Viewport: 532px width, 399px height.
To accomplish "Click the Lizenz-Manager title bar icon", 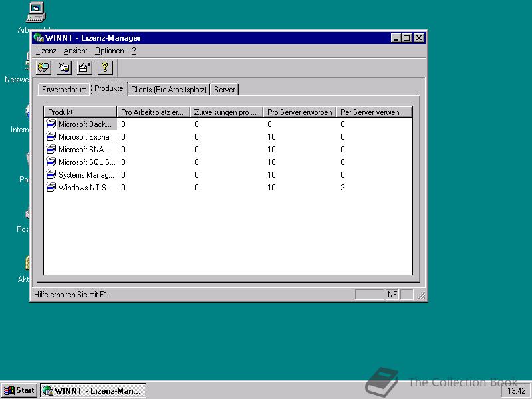I will 39,38.
